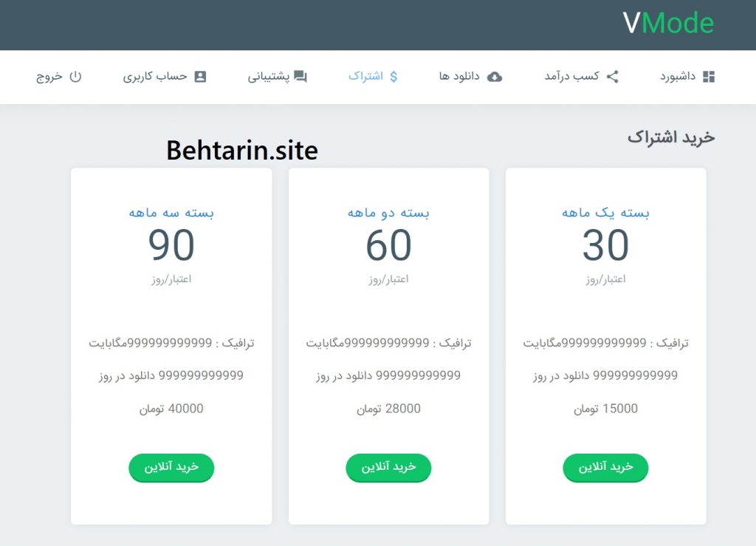Click the 40000 تومان price text

171,409
